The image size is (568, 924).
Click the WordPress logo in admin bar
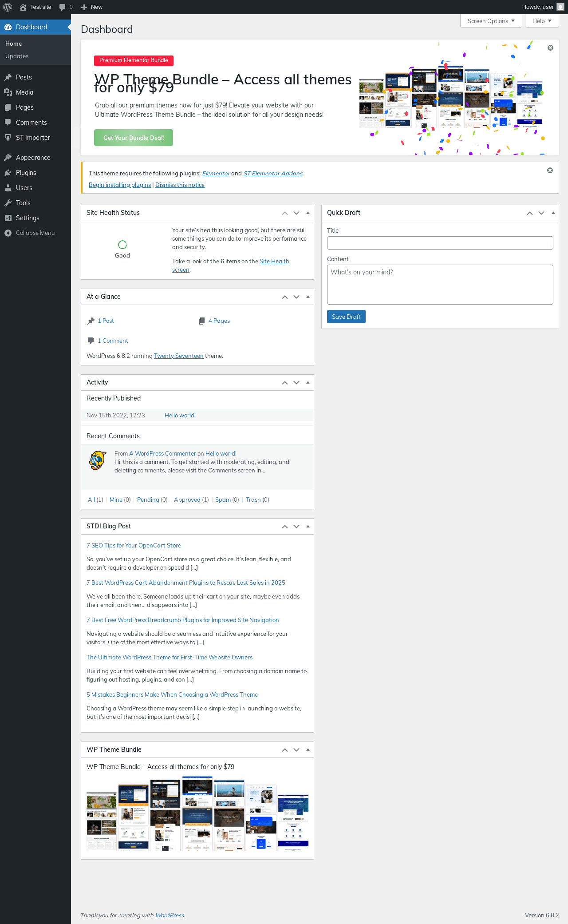click(x=8, y=7)
